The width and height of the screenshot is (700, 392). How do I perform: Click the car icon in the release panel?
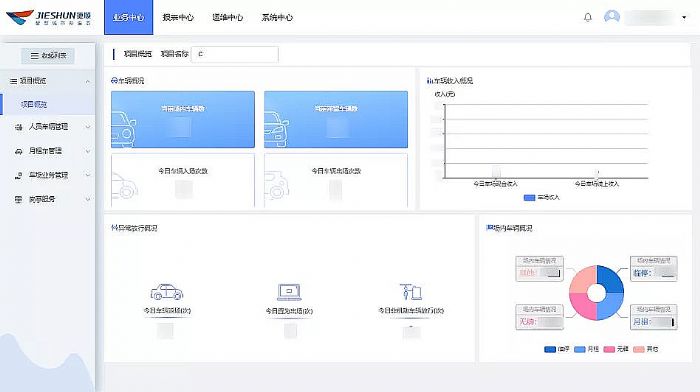pyautogui.click(x=167, y=292)
